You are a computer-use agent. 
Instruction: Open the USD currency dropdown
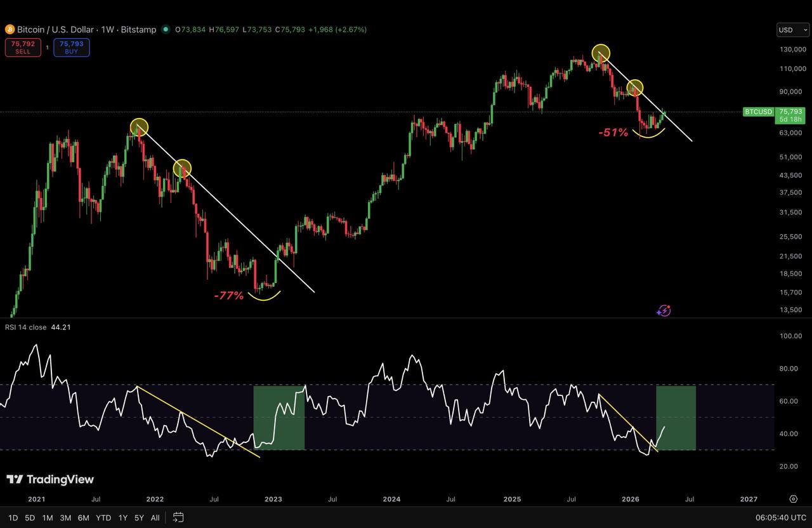[792, 29]
